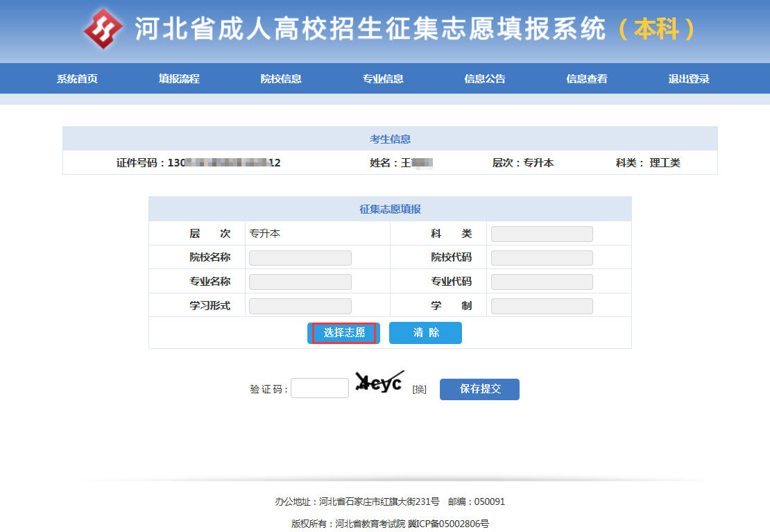The height and width of the screenshot is (532, 770).
Task: Click the captcha image
Action: coord(379,382)
